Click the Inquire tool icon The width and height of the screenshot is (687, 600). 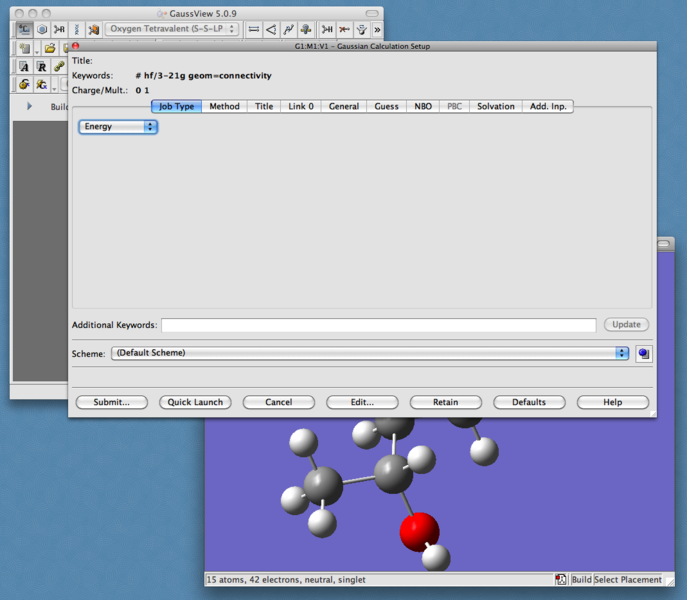pos(306,29)
